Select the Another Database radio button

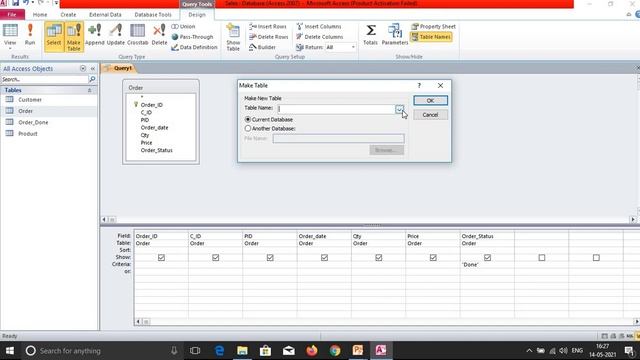pos(248,129)
